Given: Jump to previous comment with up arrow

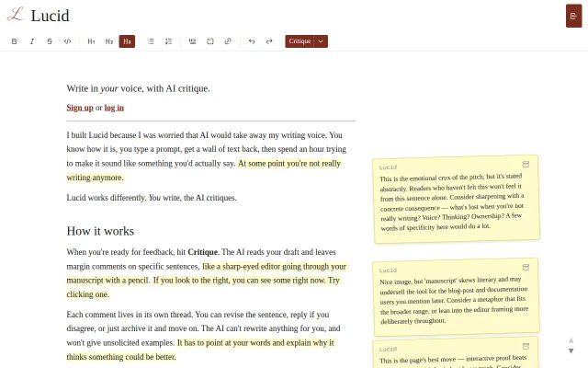Looking at the screenshot, I should 571,340.
